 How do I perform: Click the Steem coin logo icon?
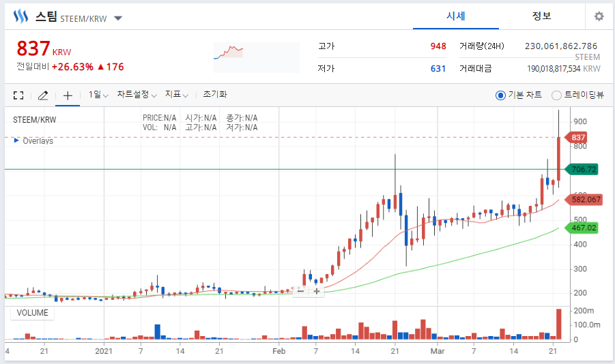click(x=20, y=16)
